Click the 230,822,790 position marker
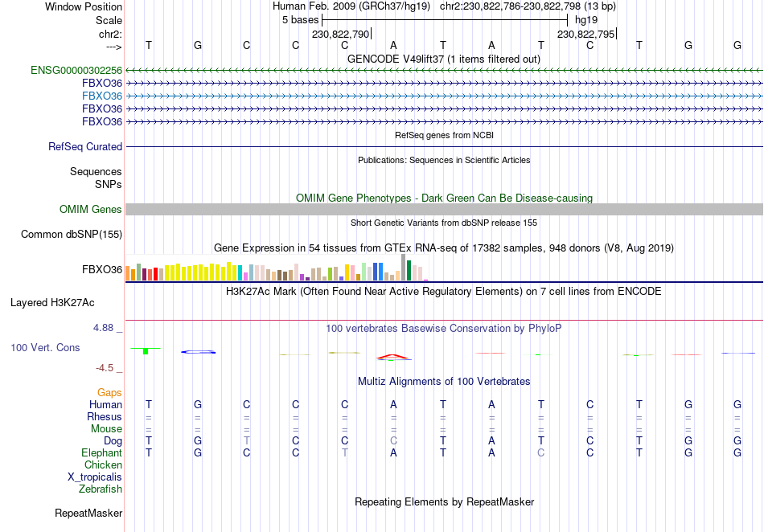 tap(342, 34)
